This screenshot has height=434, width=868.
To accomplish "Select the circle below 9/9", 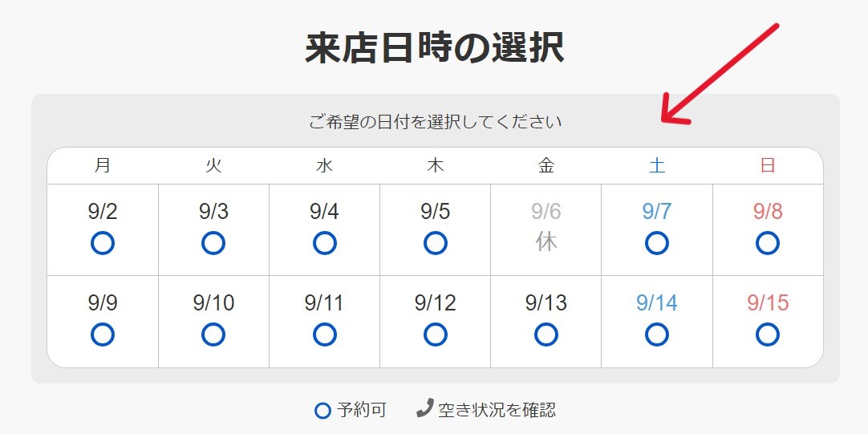I will click(x=103, y=334).
